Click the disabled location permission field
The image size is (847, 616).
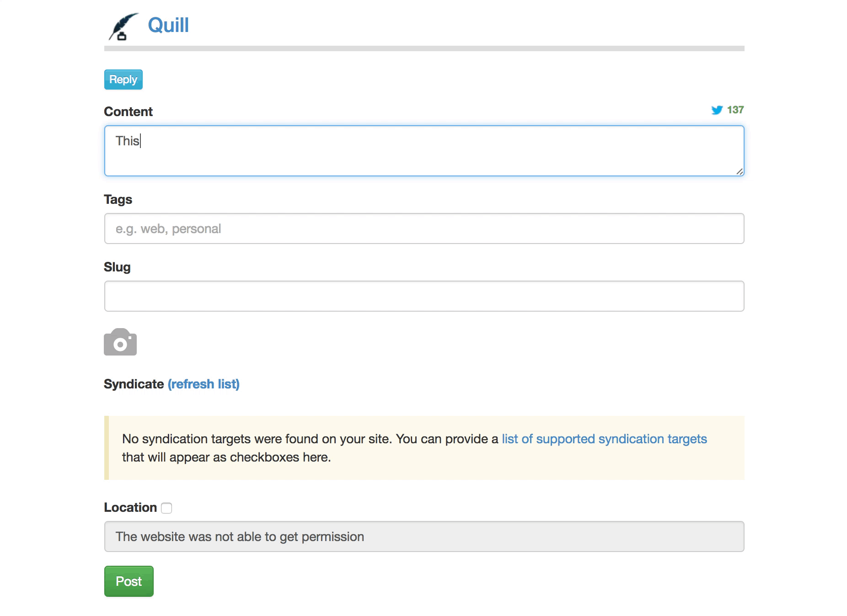point(424,536)
